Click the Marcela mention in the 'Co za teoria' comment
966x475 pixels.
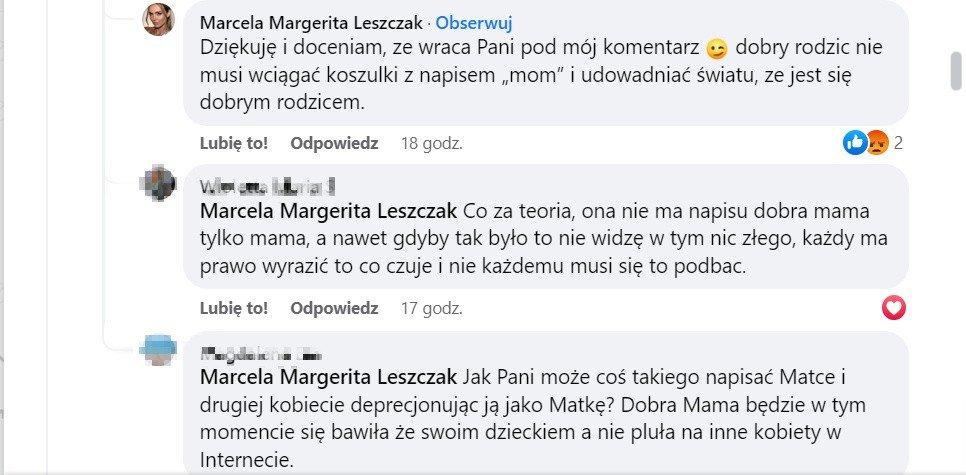tap(329, 212)
